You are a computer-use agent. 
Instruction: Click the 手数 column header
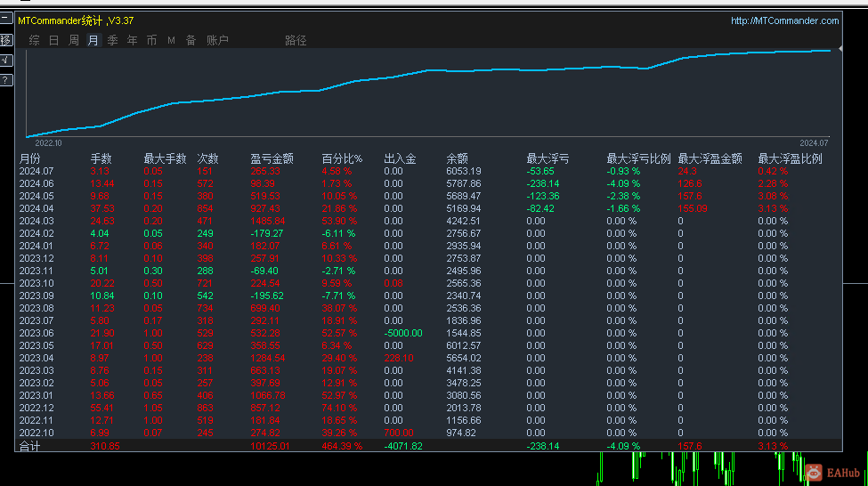pyautogui.click(x=101, y=158)
